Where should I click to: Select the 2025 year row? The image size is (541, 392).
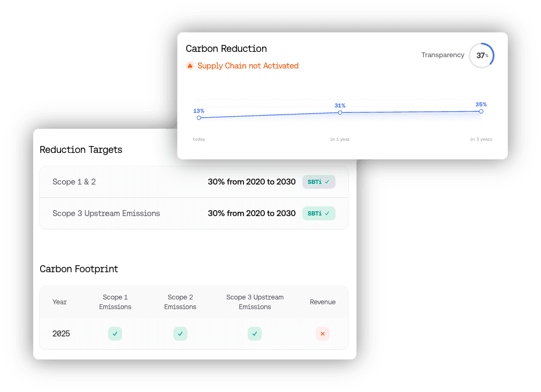click(x=194, y=334)
